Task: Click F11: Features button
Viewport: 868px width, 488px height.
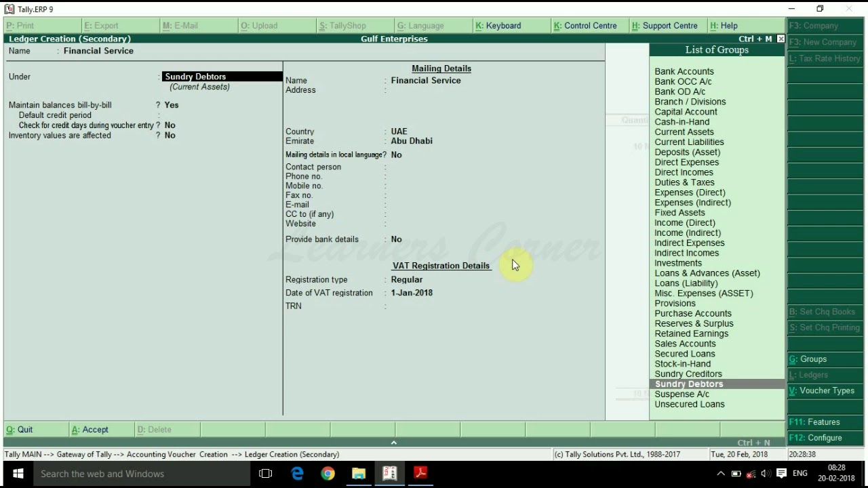Action: [x=825, y=422]
